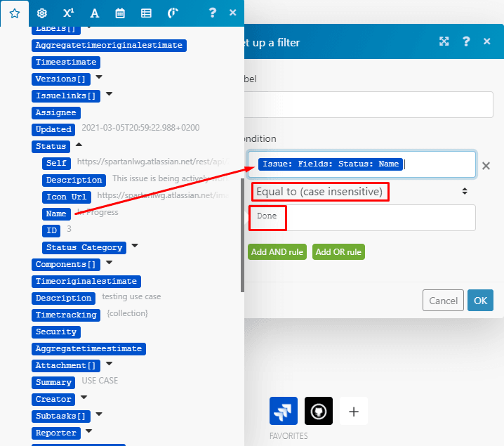Open the 'Equal to (case insensitive)' operator dropdown
Viewport: 504px width, 446px height.
(x=362, y=191)
